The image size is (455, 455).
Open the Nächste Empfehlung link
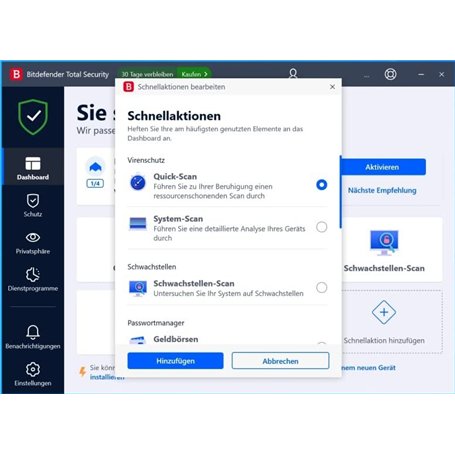coord(382,190)
